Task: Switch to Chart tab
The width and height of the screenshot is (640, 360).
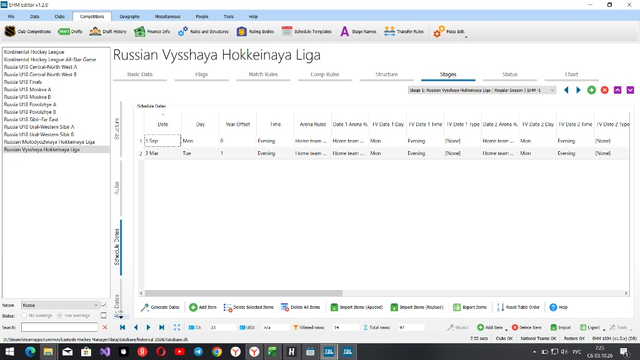Action: 571,75
